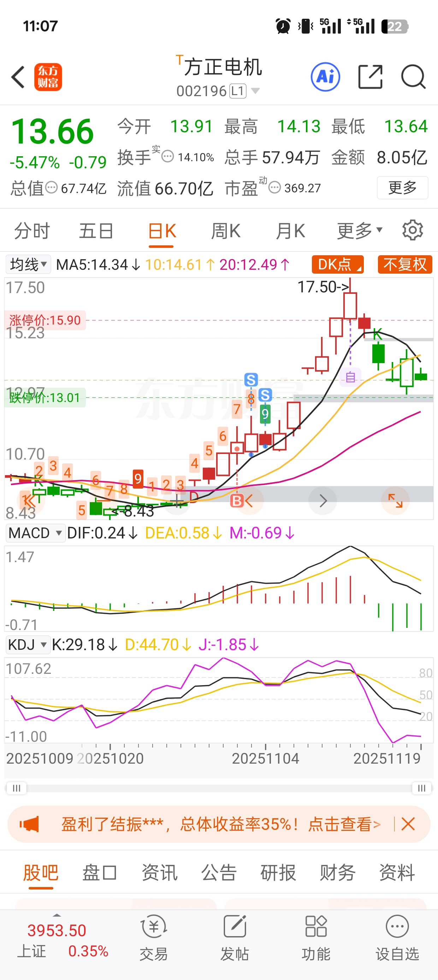Viewport: 438px width, 980px height.
Task: Tap info icon beside 换手
Action: coord(168,156)
